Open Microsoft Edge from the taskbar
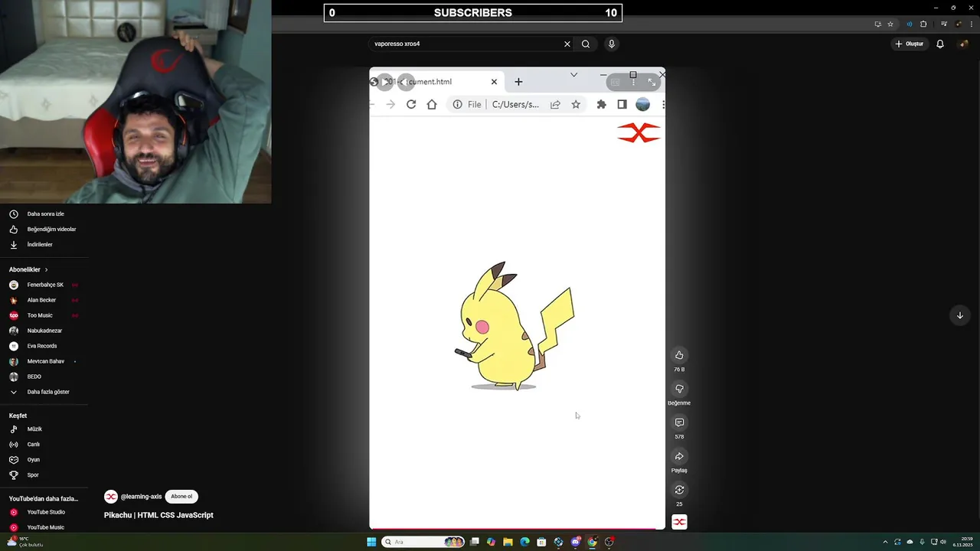980x551 pixels. (x=524, y=542)
